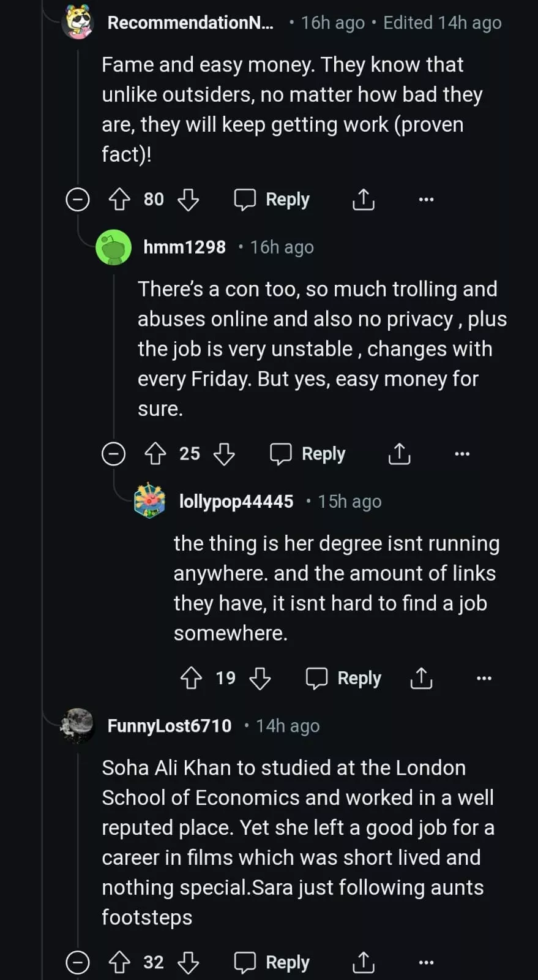Share RecommendationN's comment
Viewport: 538px width, 980px height.
(x=363, y=199)
